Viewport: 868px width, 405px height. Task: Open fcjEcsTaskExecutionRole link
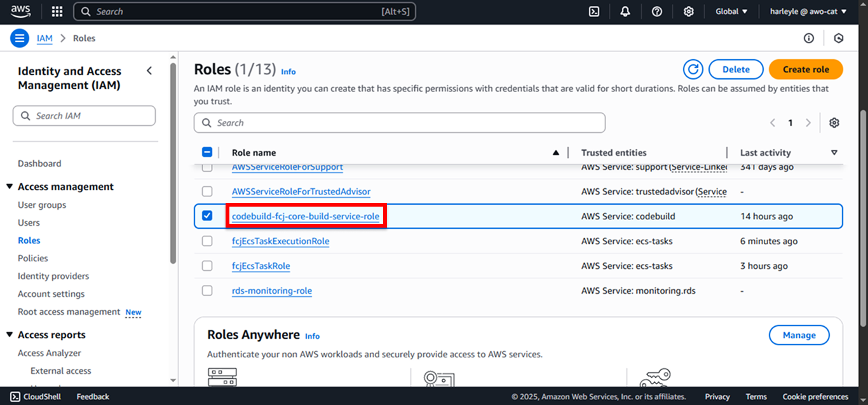(280, 241)
